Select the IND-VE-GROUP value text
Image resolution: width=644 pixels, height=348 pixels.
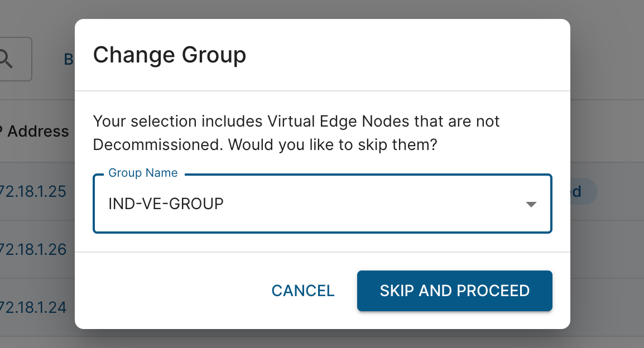[166, 204]
